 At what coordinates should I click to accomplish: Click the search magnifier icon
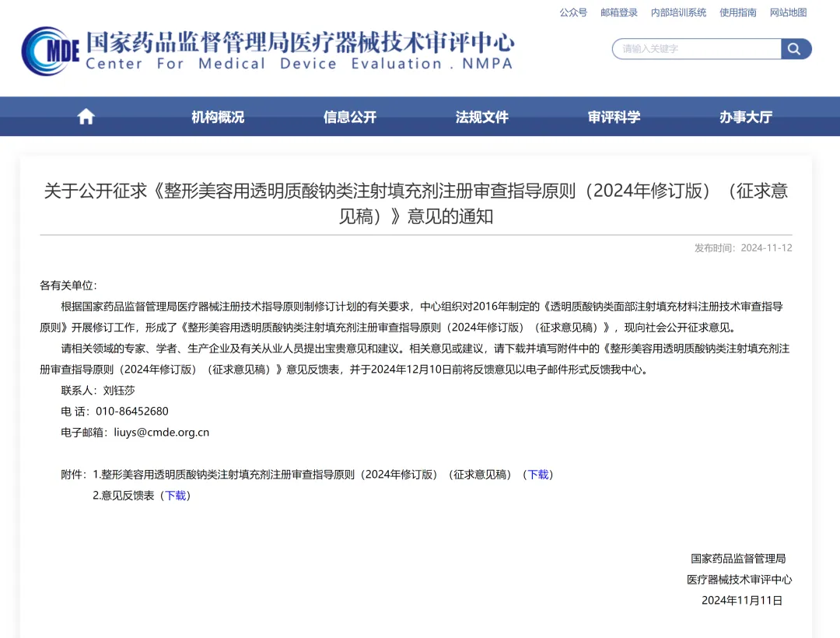click(x=794, y=48)
